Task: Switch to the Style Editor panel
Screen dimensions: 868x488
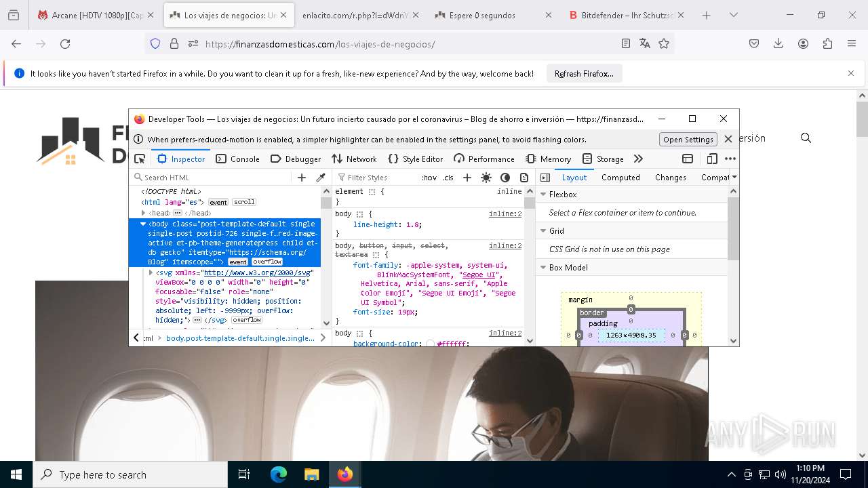Action: pos(416,159)
